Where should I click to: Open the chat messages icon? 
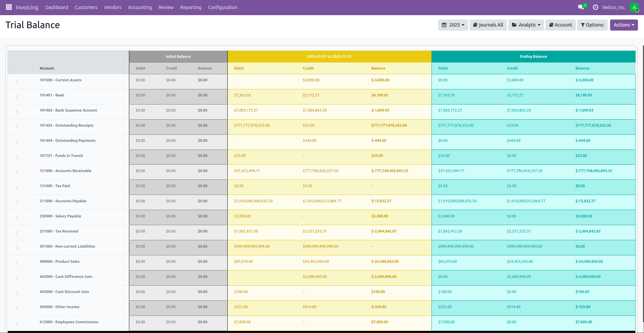pos(581,7)
